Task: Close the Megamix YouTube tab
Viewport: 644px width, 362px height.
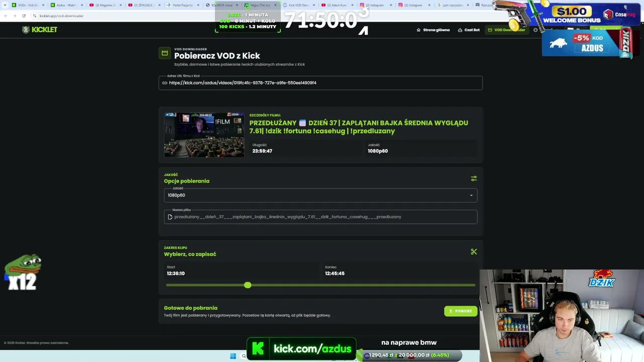Action: 121,5
